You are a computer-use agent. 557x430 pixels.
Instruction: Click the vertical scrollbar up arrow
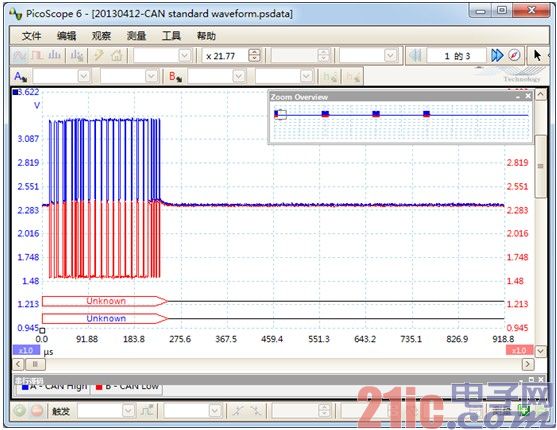click(540, 95)
